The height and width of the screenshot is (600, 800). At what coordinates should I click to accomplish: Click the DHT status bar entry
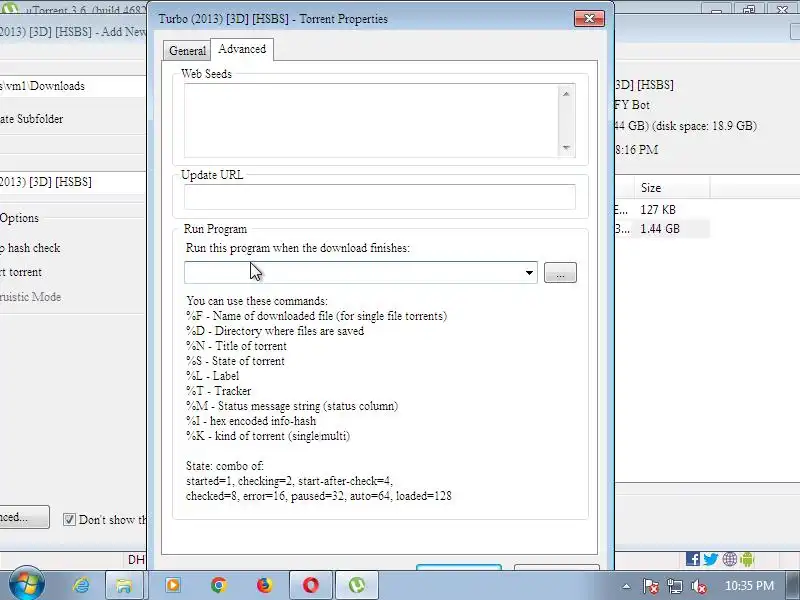(136, 560)
